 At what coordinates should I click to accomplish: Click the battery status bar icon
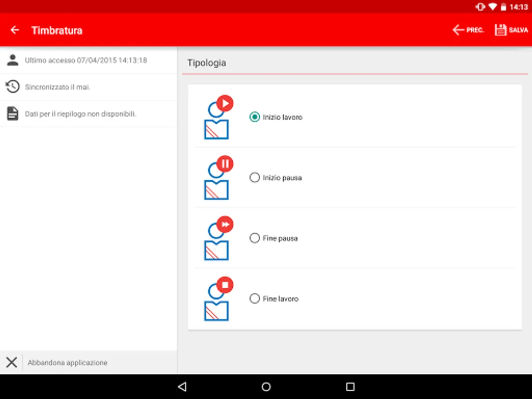click(504, 7)
